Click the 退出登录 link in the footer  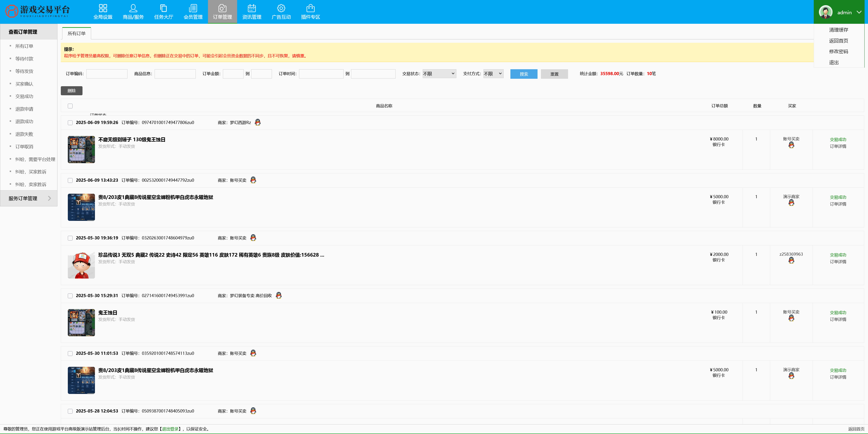(x=170, y=429)
